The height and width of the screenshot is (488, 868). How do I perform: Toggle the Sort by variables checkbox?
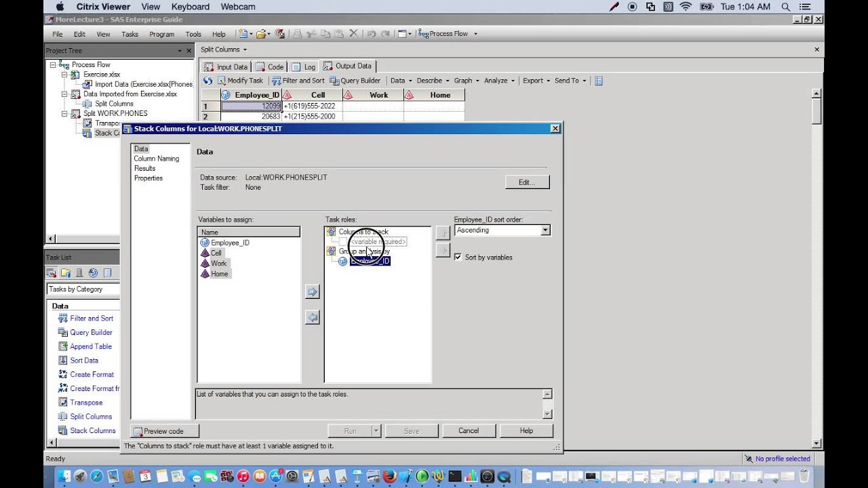pos(458,258)
